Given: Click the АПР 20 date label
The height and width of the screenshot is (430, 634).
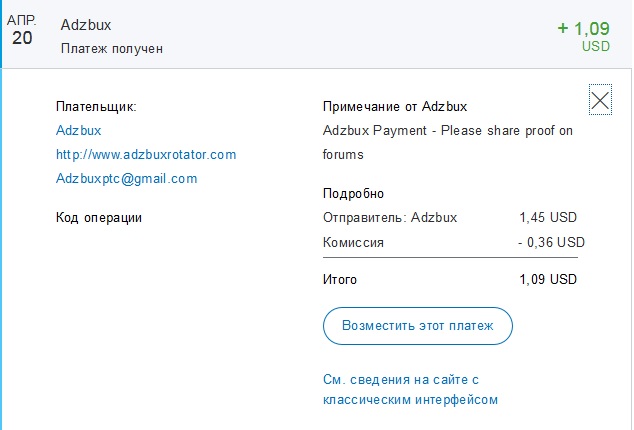Looking at the screenshot, I should (22, 30).
